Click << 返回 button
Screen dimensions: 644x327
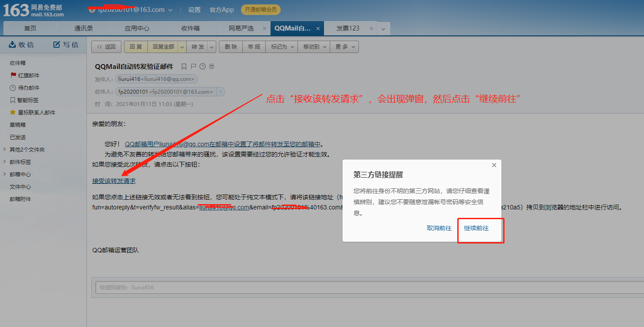(x=106, y=47)
